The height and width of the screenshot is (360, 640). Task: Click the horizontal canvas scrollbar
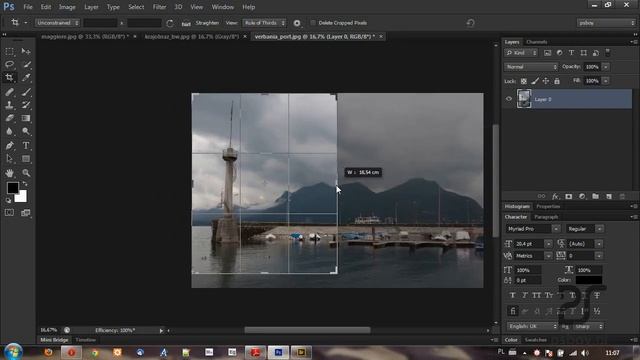307,330
